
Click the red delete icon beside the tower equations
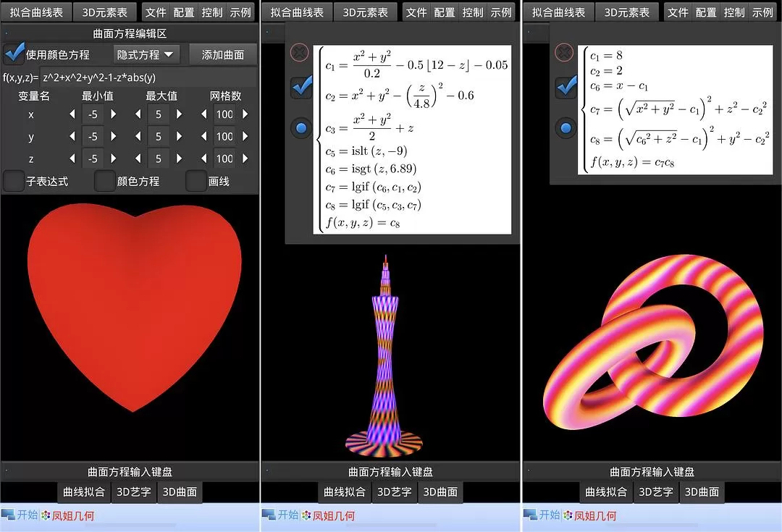point(299,52)
